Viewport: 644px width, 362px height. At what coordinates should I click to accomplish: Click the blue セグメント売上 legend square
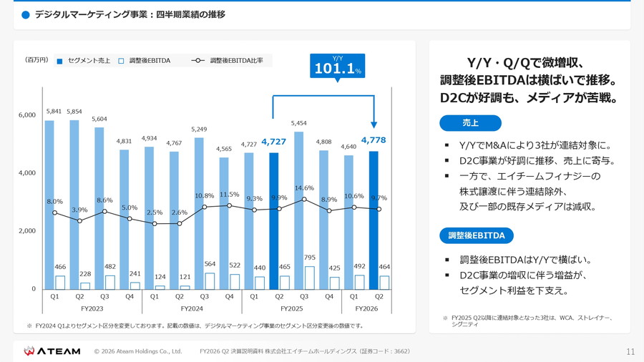(x=60, y=62)
